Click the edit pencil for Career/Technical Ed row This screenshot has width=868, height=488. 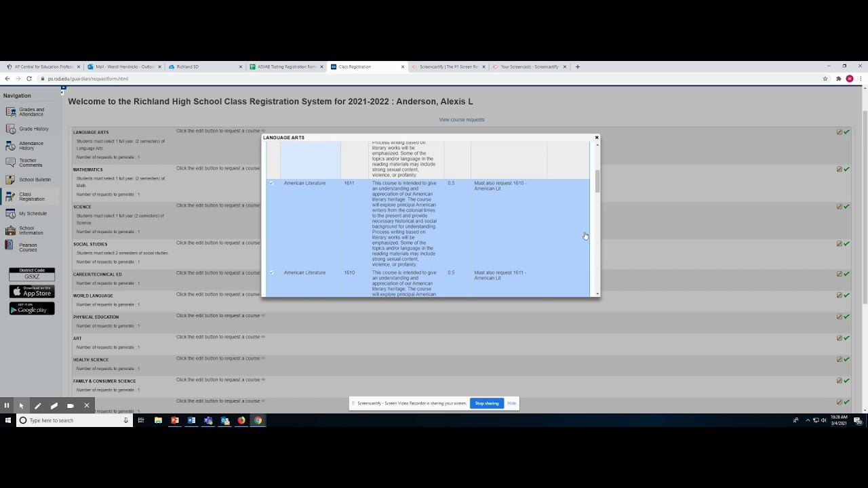[840, 274]
